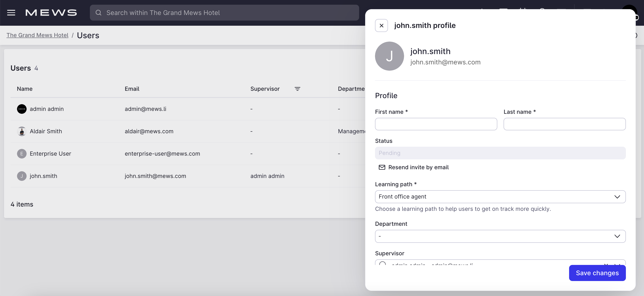644x296 pixels.
Task: Click the Last name input field
Action: [x=564, y=124]
